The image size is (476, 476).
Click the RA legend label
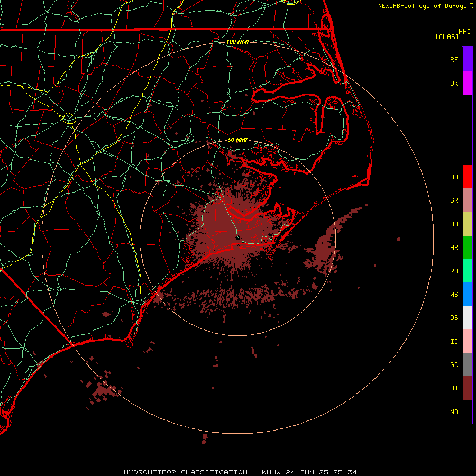pos(454,271)
